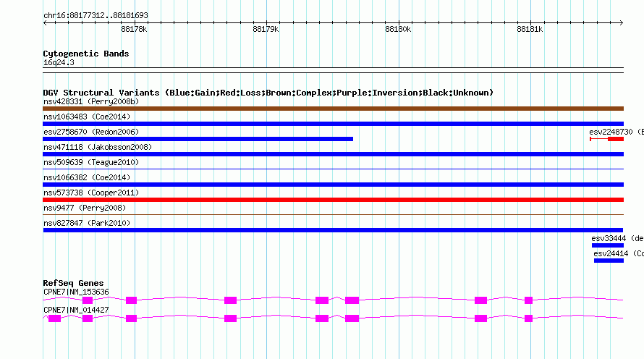Select the red nsv573738 loss bar
The width and height of the screenshot is (644, 359).
333,200
